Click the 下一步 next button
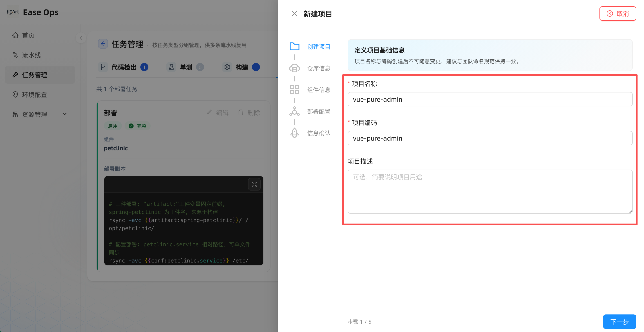Screen dimensions: 644x332 pyautogui.click(x=619, y=321)
